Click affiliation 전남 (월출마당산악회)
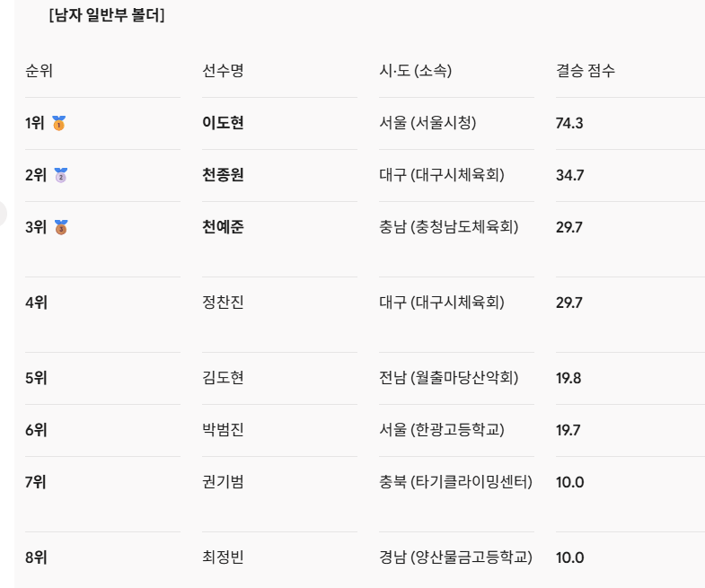The width and height of the screenshot is (705, 588). (x=449, y=378)
